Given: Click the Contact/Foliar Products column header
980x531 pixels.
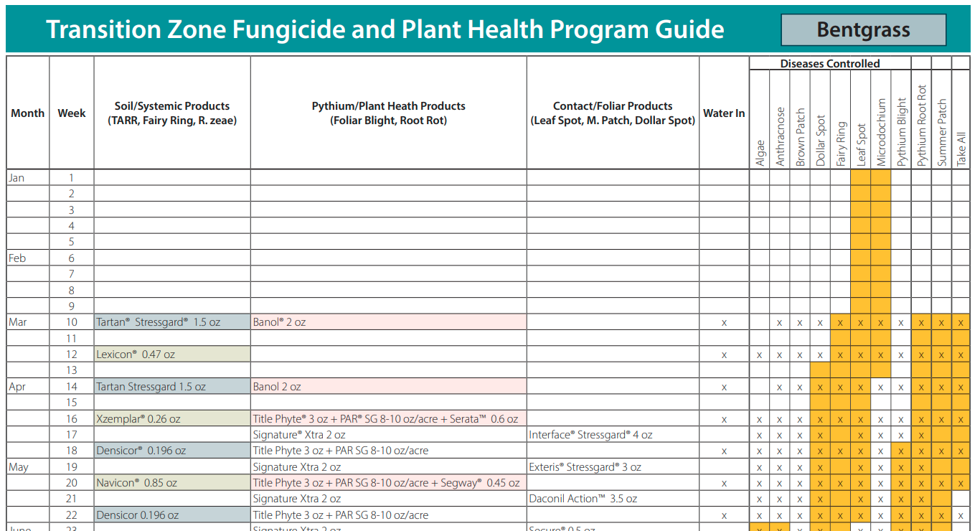Looking at the screenshot, I should (x=613, y=113).
